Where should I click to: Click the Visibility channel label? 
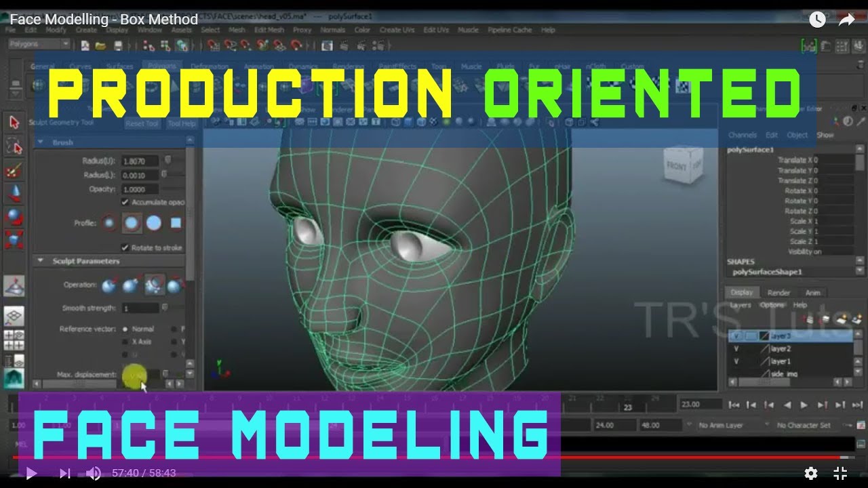coord(800,252)
